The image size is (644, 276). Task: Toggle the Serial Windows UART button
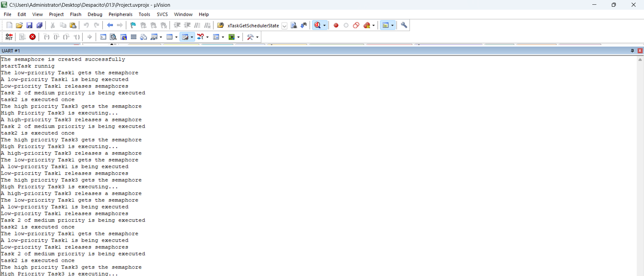click(x=185, y=37)
